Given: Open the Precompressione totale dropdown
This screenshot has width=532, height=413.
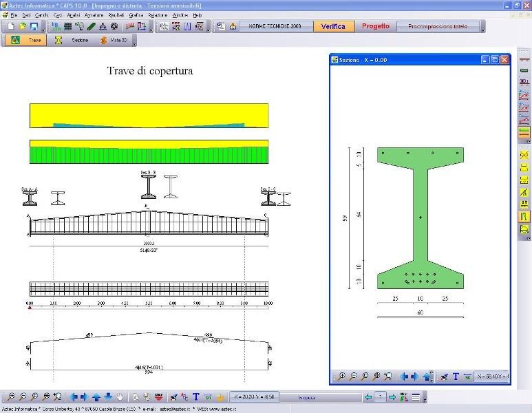Looking at the screenshot, I should (436, 26).
